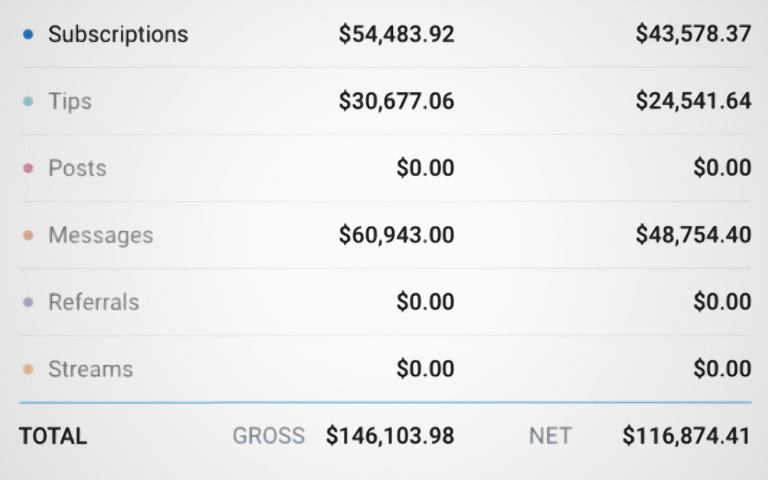Click the TOTAL label
The width and height of the screenshot is (768, 480).
click(x=53, y=436)
